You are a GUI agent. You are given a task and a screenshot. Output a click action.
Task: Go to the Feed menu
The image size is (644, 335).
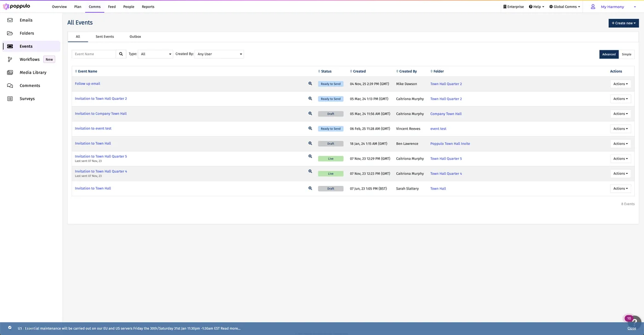click(112, 7)
